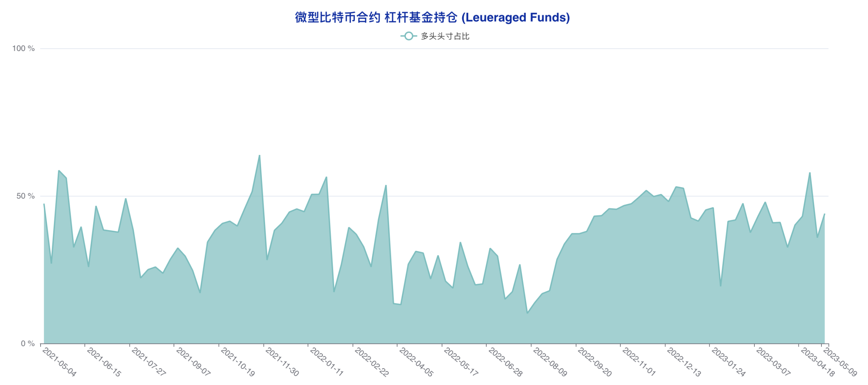Click the 0 % y-axis label
Image resolution: width=868 pixels, height=385 pixels.
click(x=27, y=344)
